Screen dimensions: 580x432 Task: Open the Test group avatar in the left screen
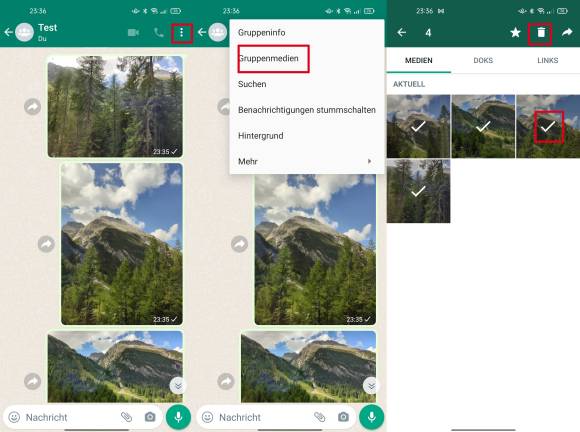24,33
